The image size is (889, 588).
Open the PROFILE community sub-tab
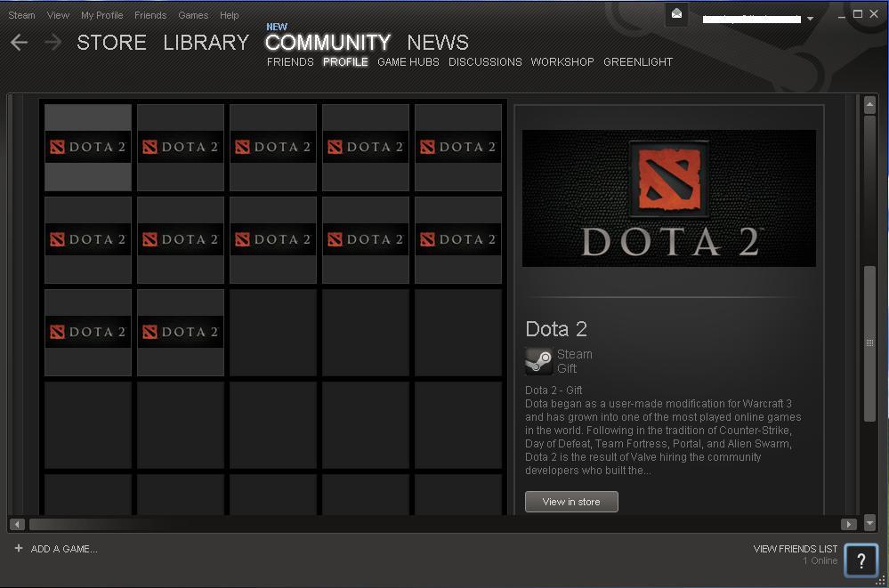(345, 61)
